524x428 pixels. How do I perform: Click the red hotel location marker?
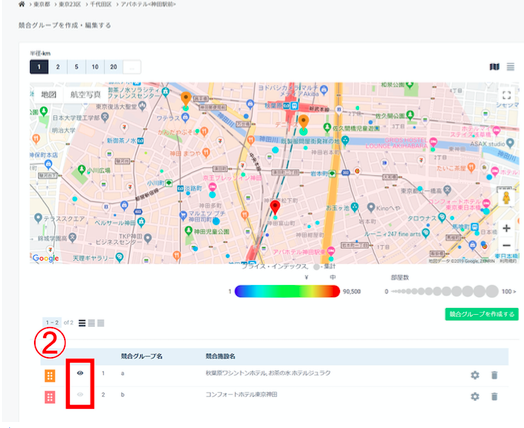tap(275, 207)
